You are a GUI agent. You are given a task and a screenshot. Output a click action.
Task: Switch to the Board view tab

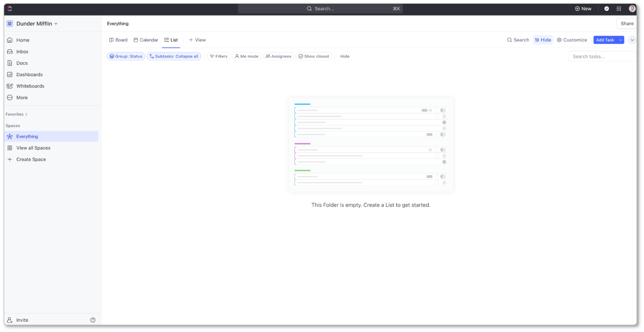118,39
